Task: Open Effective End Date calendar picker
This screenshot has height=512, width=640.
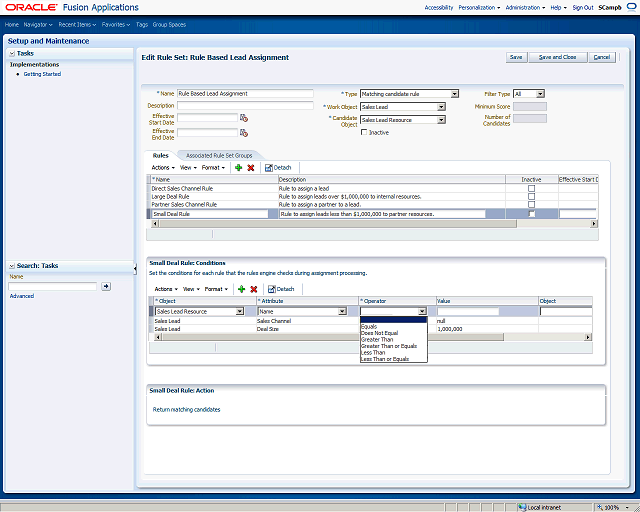Action: 244,133
